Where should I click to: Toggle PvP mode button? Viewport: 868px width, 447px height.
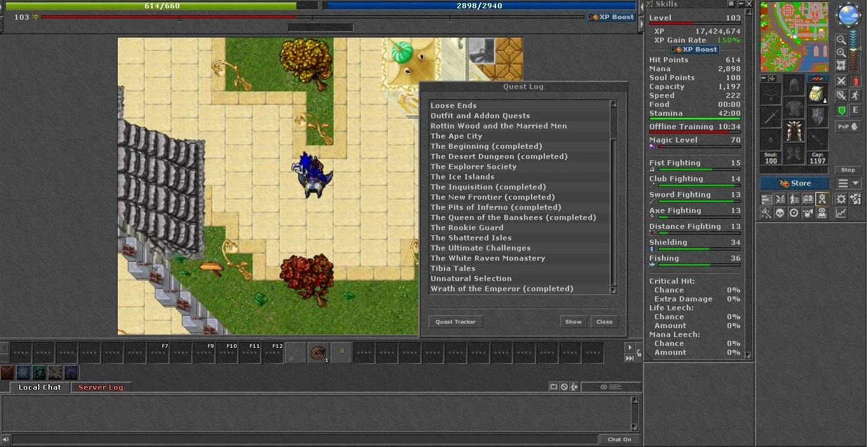[848, 127]
